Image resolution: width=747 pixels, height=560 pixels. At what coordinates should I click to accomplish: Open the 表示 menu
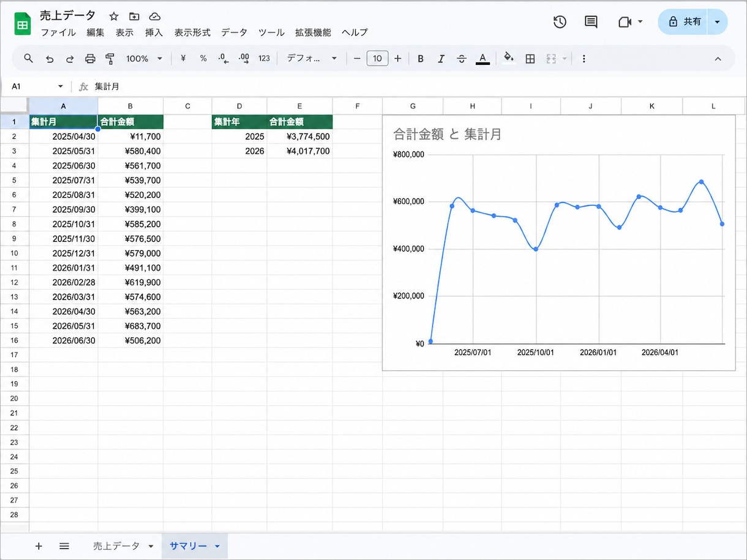[x=124, y=32]
